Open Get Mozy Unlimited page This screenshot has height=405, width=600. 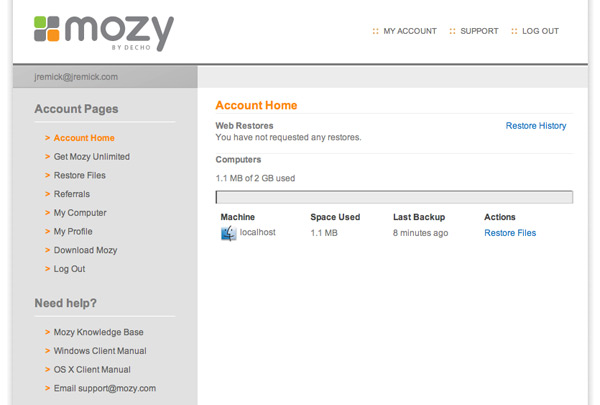click(x=91, y=157)
